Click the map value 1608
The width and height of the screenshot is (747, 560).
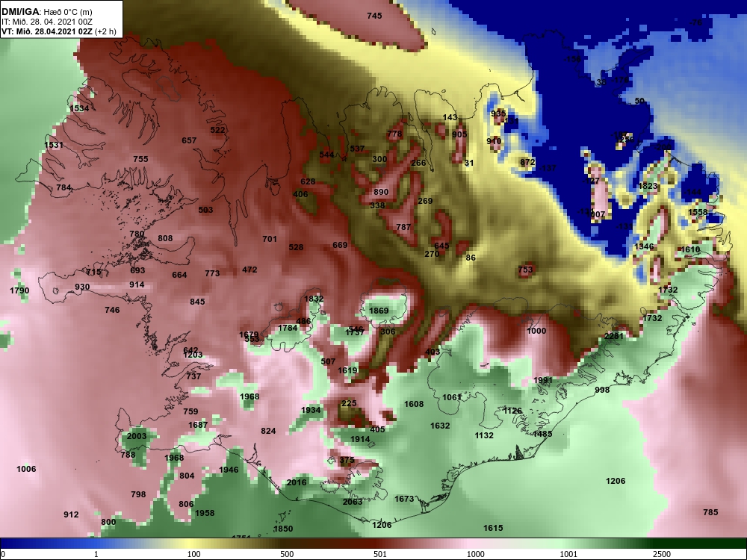click(414, 404)
